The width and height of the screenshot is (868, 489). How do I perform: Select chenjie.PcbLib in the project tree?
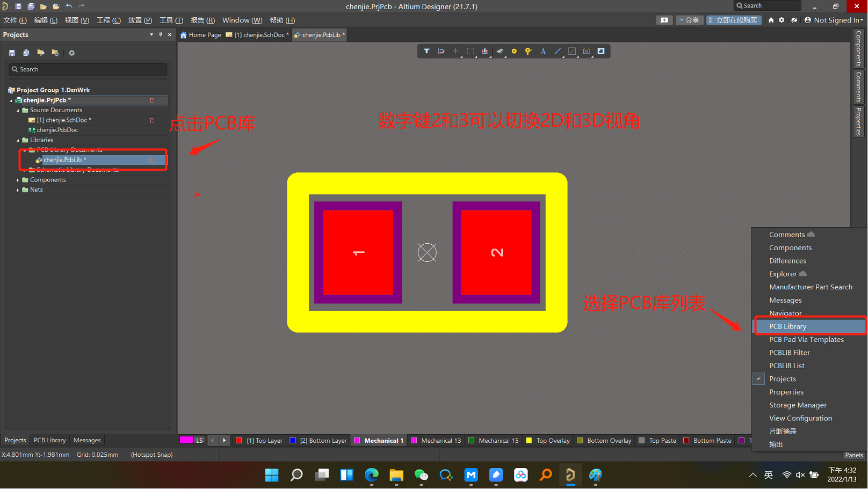click(64, 160)
